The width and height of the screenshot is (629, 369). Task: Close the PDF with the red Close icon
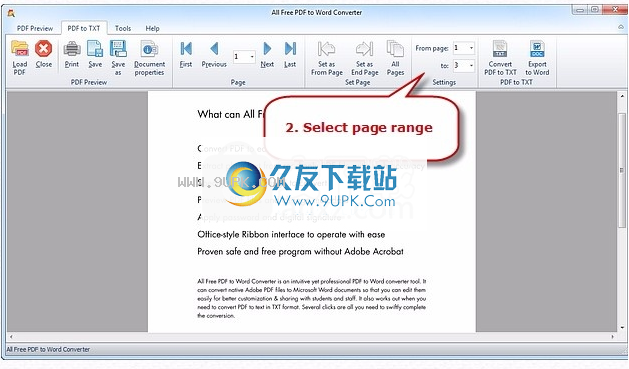[43, 49]
